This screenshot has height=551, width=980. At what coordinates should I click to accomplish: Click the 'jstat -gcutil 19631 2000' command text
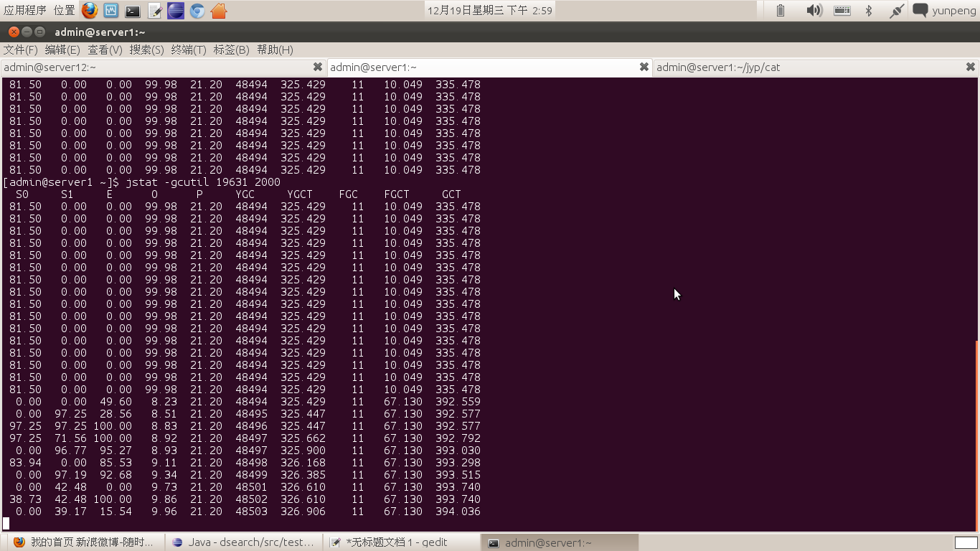[x=203, y=182]
